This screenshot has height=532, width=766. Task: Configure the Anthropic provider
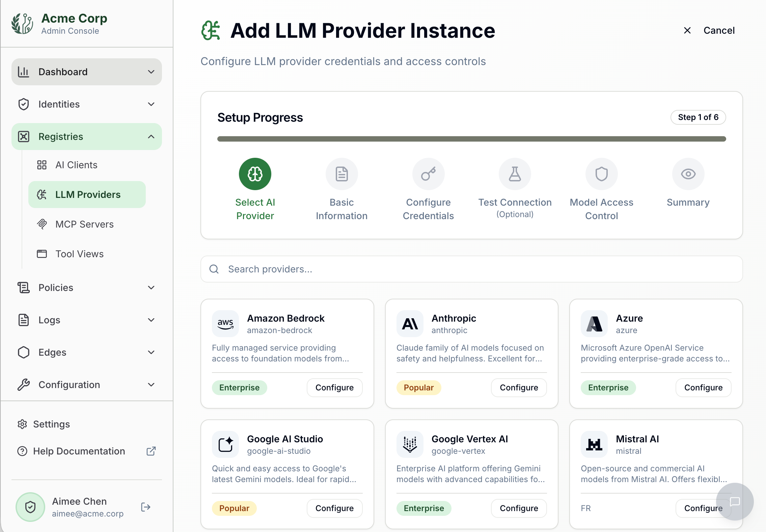click(x=519, y=387)
